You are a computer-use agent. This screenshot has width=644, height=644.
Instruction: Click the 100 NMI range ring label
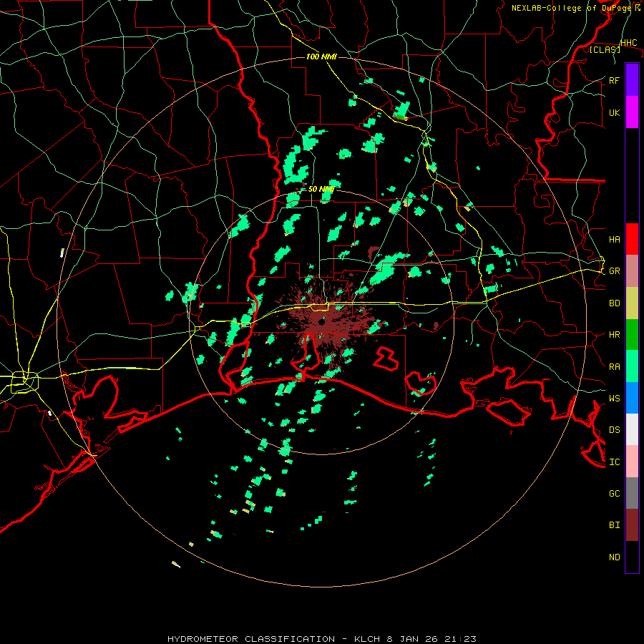point(321,57)
